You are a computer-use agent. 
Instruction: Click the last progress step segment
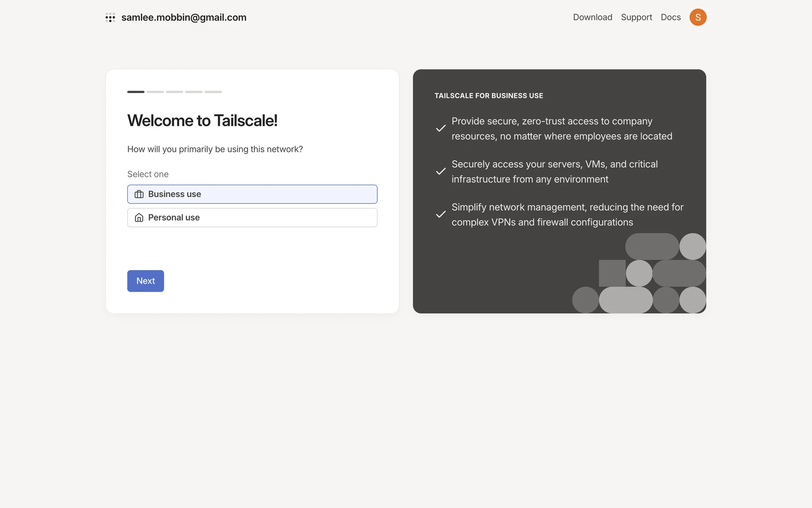[213, 92]
